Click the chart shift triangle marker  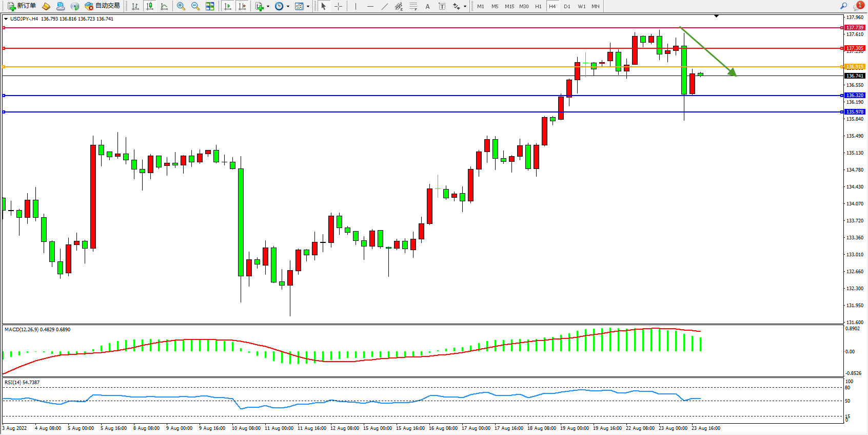pyautogui.click(x=716, y=16)
